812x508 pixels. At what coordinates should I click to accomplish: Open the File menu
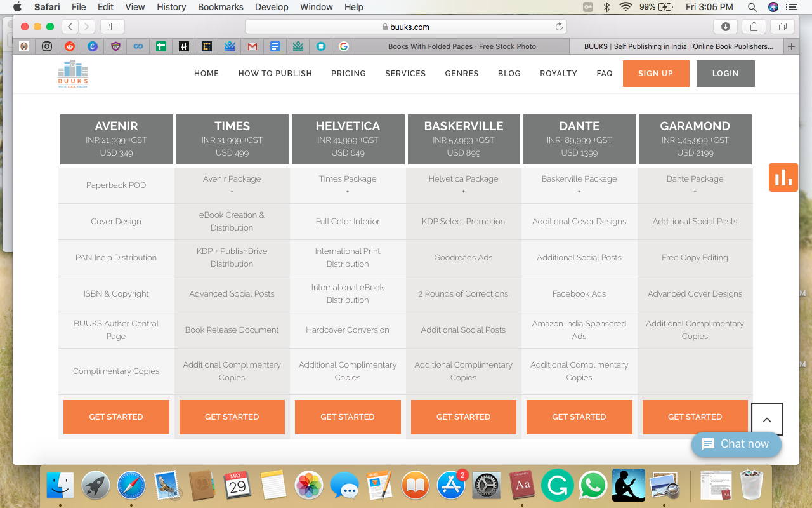pyautogui.click(x=79, y=7)
